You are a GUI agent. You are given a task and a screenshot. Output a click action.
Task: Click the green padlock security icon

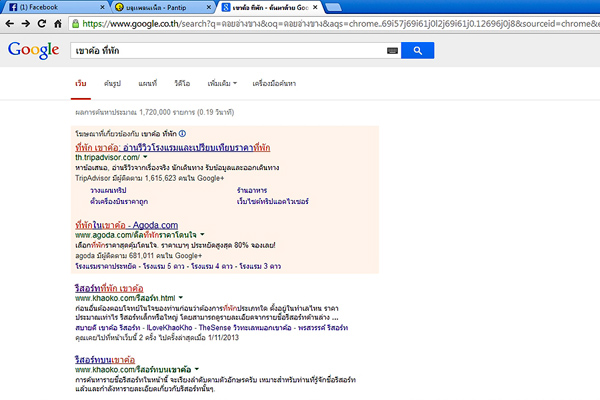75,24
